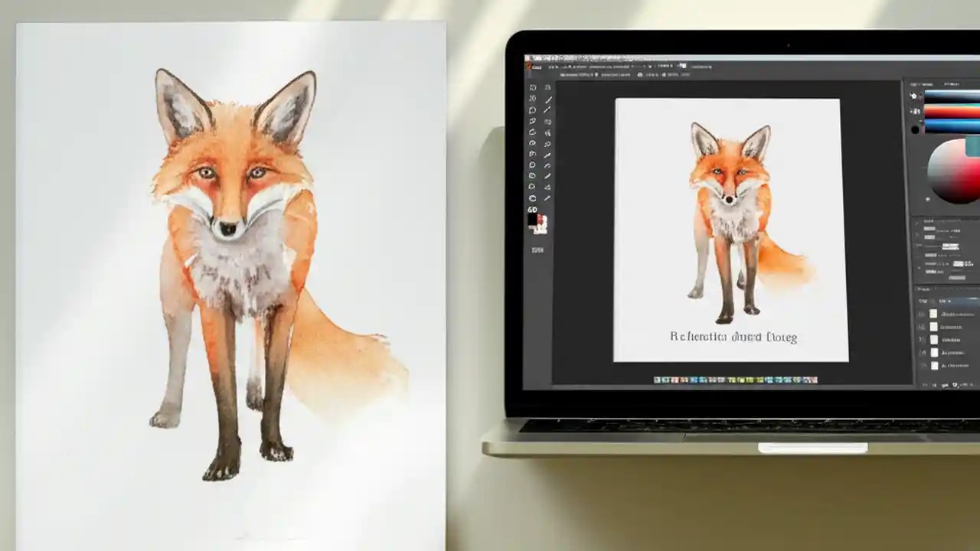Click the options bar link button
The height and width of the screenshot is (551, 980).
pyautogui.click(x=683, y=66)
